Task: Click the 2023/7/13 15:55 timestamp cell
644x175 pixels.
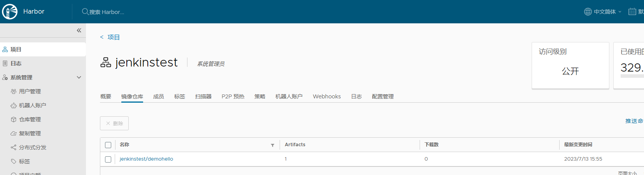Action: pos(583,159)
